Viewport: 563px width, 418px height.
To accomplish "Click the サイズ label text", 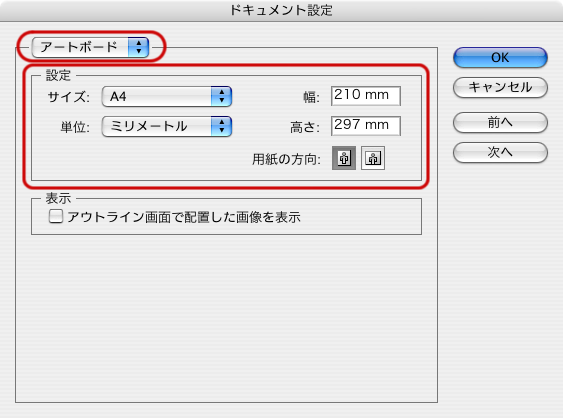I will (x=68, y=97).
